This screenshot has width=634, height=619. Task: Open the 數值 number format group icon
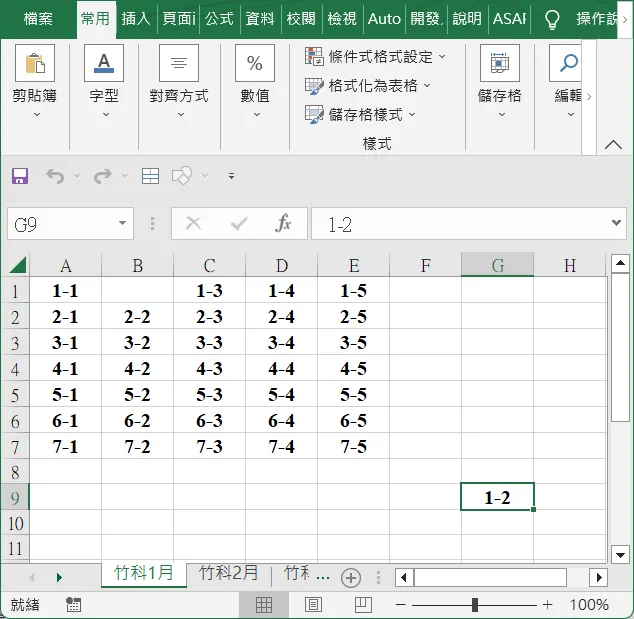tap(255, 64)
